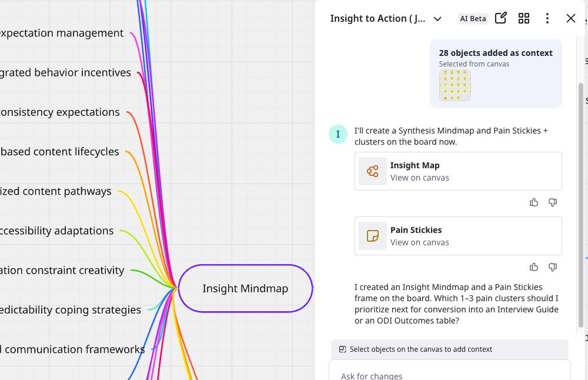Select the Insight Mindmap central node
The image size is (588, 380).
pyautogui.click(x=245, y=288)
